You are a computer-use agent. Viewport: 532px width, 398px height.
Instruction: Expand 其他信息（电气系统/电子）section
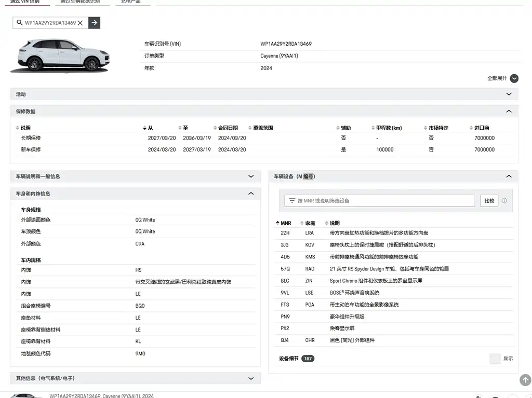click(136, 378)
